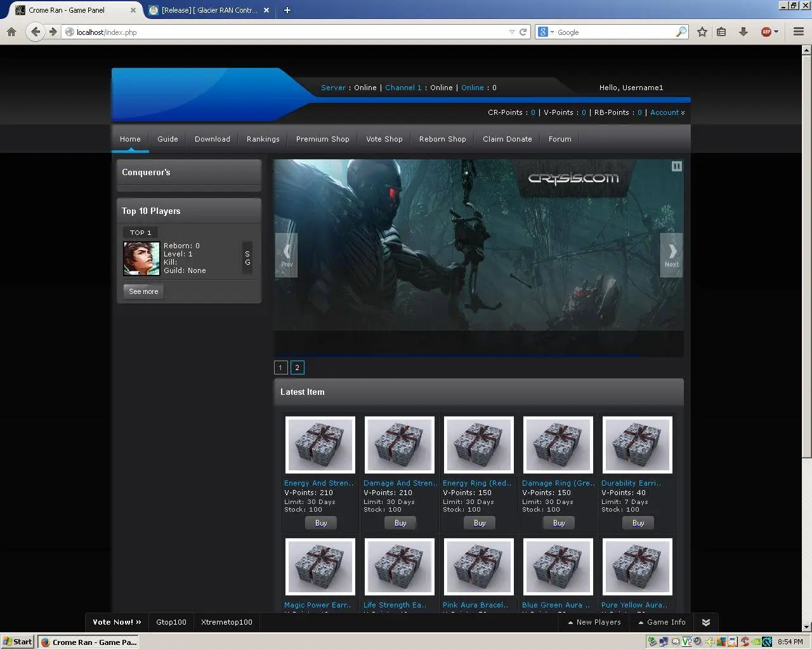The height and width of the screenshot is (650, 812).
Task: Open the Xtremetop100 vote link
Action: [226, 622]
